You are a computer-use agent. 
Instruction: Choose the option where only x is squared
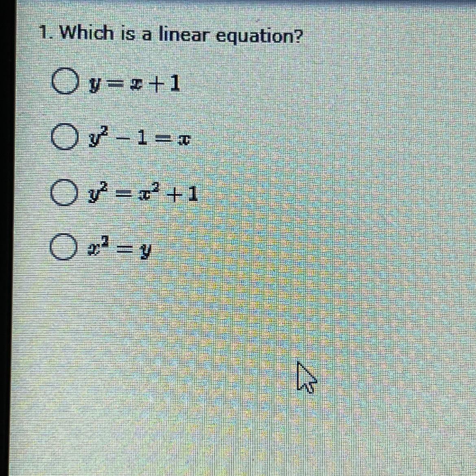click(x=63, y=247)
